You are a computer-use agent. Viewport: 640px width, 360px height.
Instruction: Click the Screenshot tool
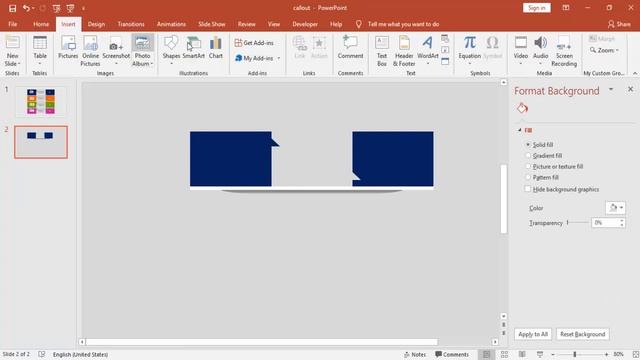[116, 51]
